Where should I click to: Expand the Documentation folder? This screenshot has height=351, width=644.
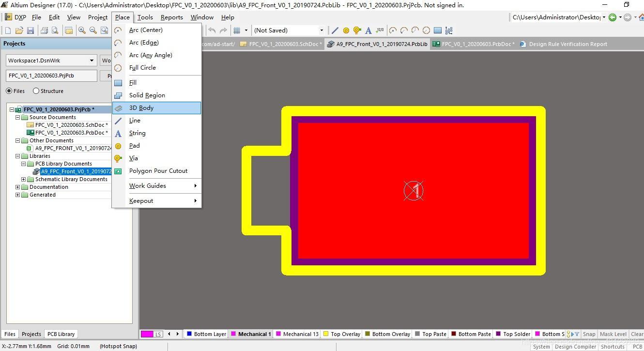(x=18, y=187)
